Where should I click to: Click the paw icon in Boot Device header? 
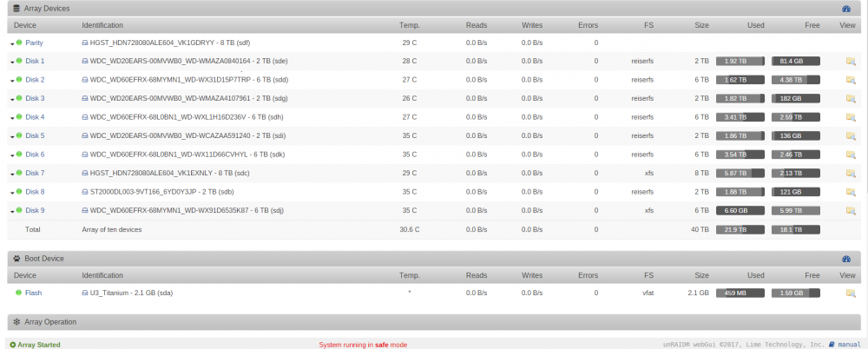tap(16, 259)
